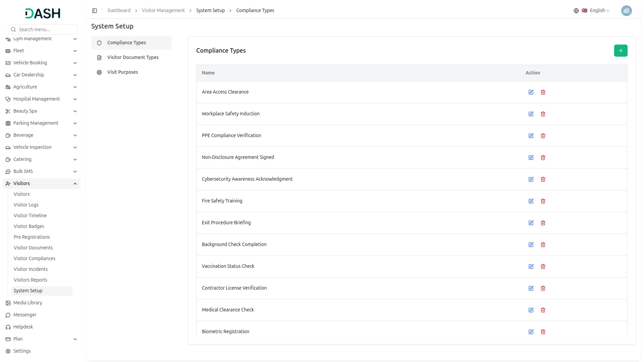Go to Visitor Management breadcrumb link
This screenshot has width=644, height=362.
(163, 11)
